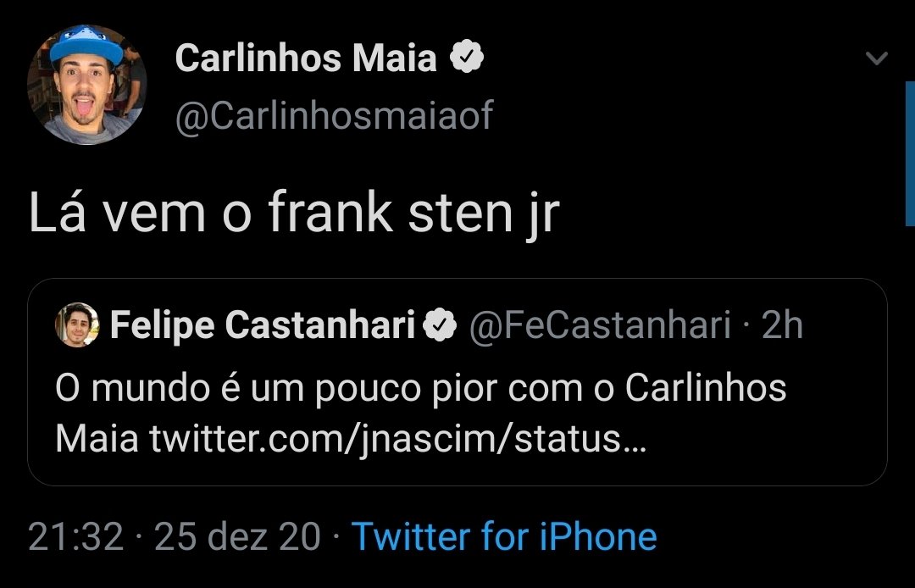Viewport: 915px width, 588px height.
Task: Click "sten jr" in the main tweet
Action: tap(483, 214)
